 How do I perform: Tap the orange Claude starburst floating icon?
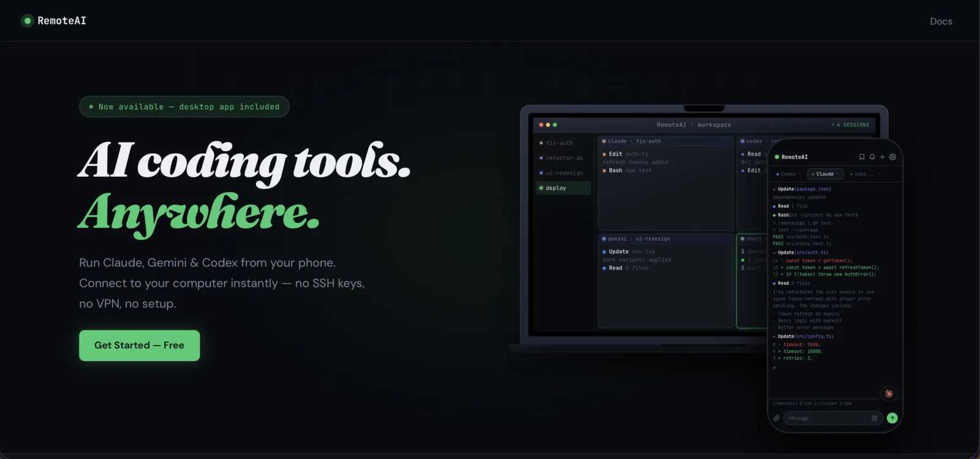click(889, 394)
